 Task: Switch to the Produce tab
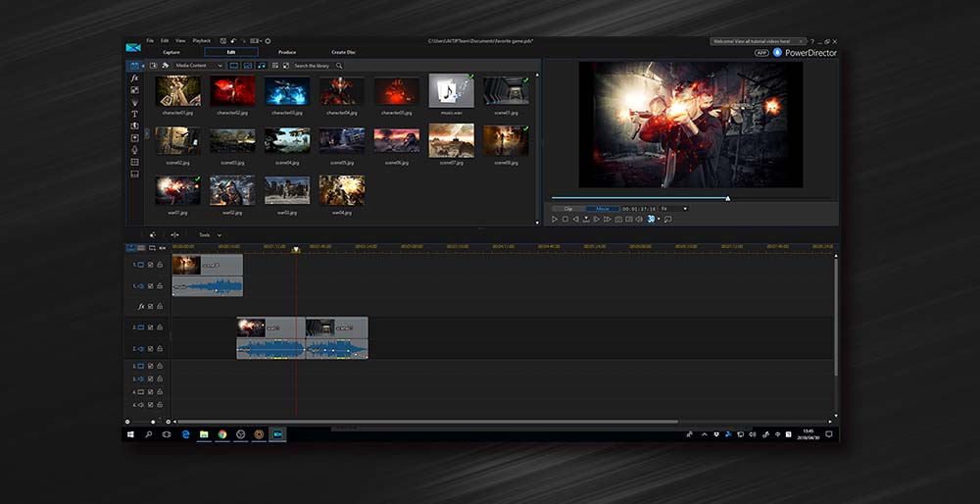pos(287,53)
